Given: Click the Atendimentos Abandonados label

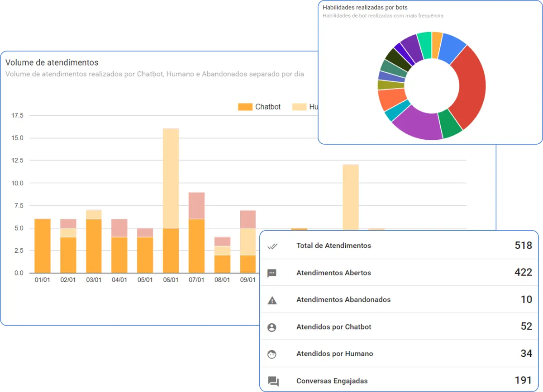Looking at the screenshot, I should point(343,299).
